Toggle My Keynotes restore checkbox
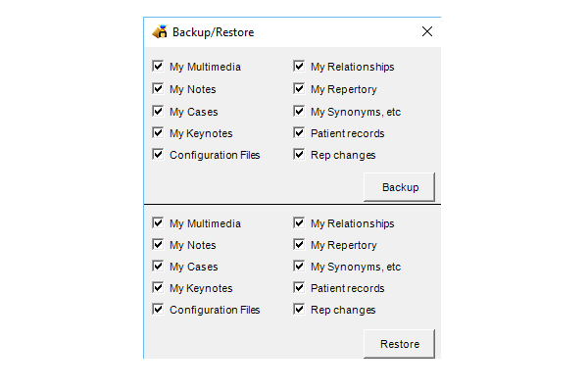This screenshot has height=392, width=588. click(x=158, y=288)
